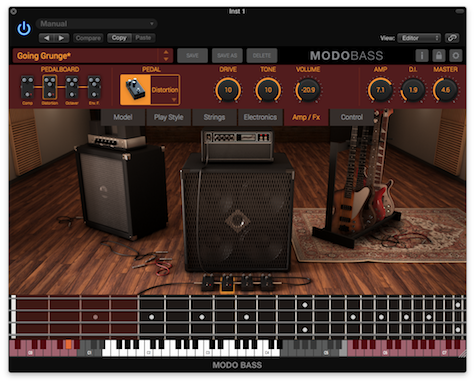Select the Comp pedal on pedalboard
The width and height of the screenshot is (475, 383).
point(27,88)
